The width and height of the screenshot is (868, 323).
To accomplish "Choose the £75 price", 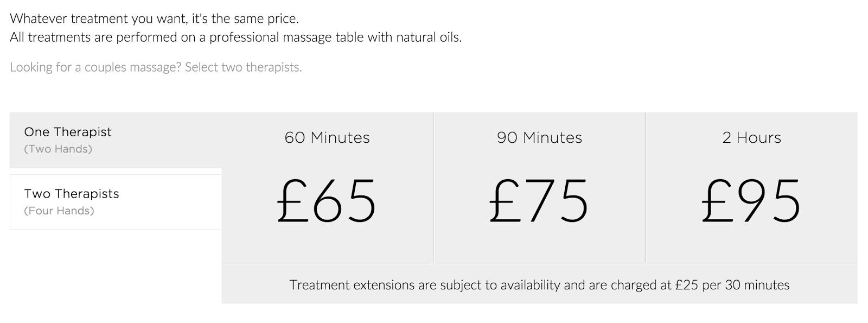I will coord(539,201).
